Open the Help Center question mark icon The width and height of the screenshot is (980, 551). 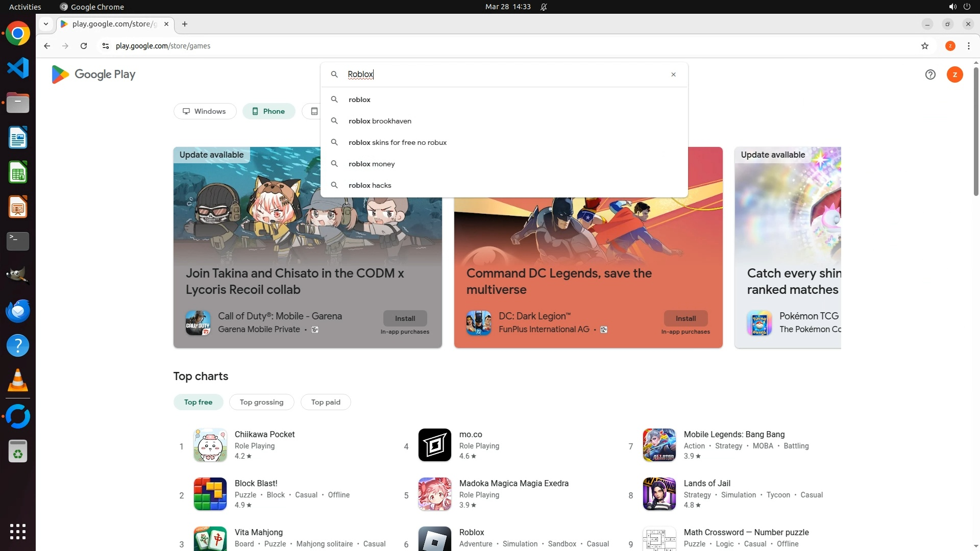point(930,74)
